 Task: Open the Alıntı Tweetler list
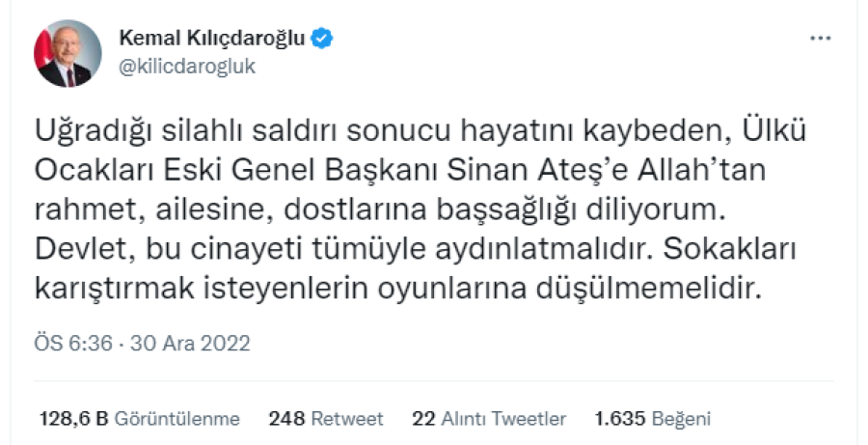[x=502, y=419]
